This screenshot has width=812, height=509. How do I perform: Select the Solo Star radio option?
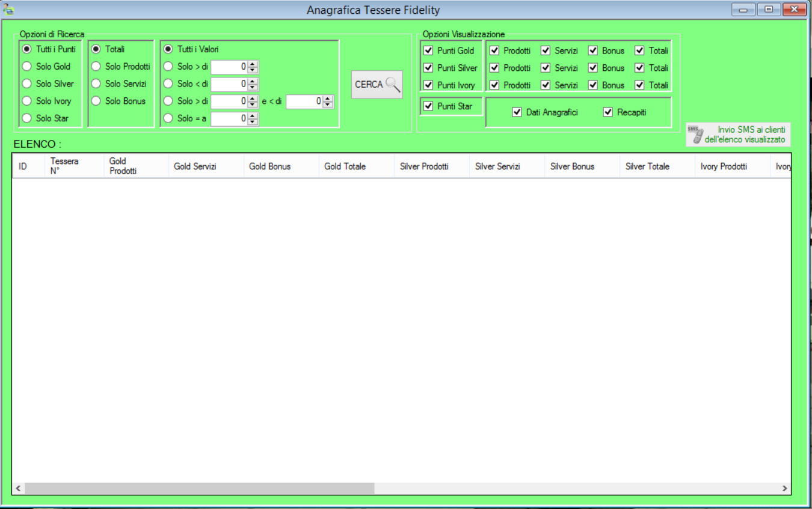(x=46, y=118)
